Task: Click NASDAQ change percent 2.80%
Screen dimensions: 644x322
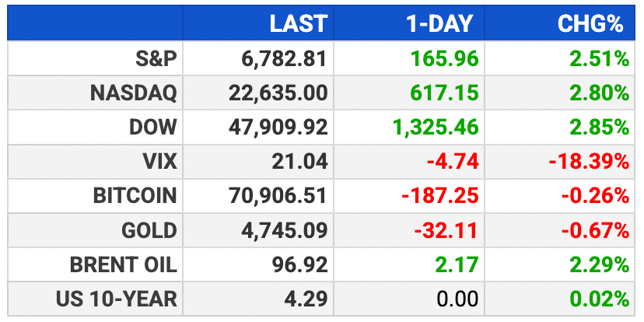Action: 599,93
